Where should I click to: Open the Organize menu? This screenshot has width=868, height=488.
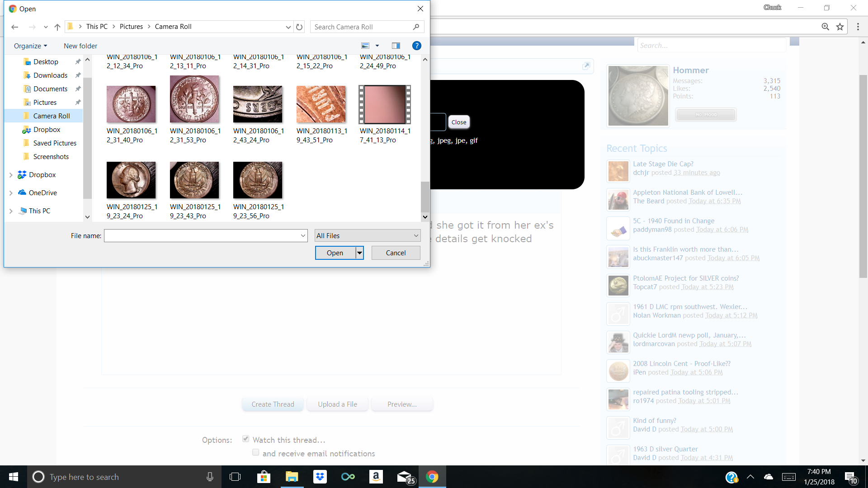coord(30,46)
